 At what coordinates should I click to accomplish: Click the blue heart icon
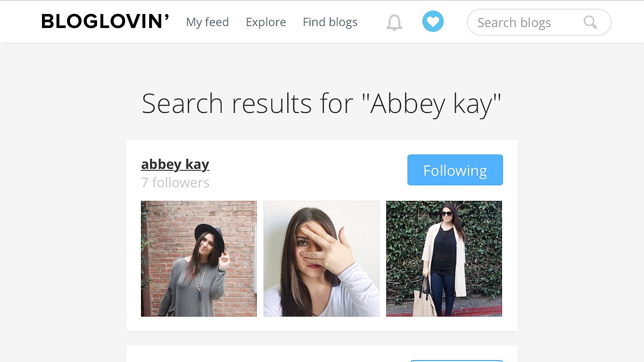(433, 21)
